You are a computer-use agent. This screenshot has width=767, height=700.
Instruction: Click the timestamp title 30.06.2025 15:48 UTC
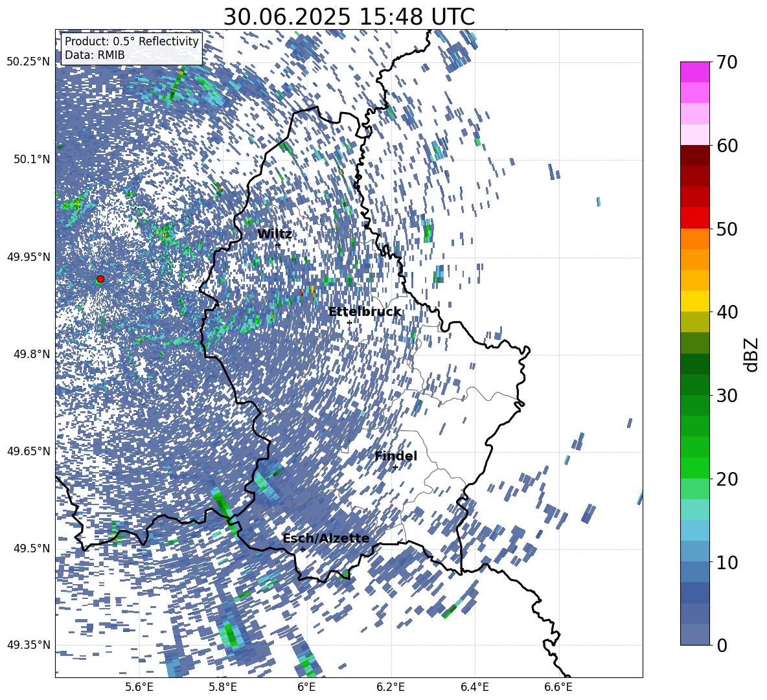(349, 17)
